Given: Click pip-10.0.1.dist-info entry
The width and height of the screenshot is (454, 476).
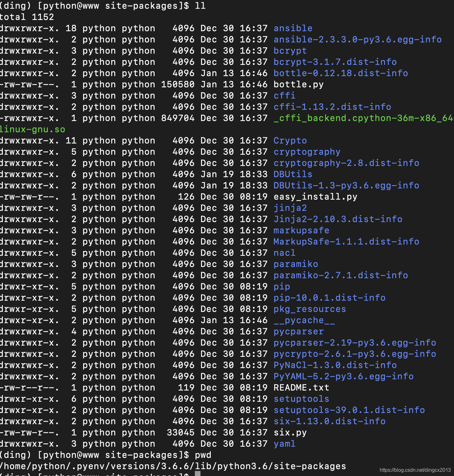Looking at the screenshot, I should 329,298.
